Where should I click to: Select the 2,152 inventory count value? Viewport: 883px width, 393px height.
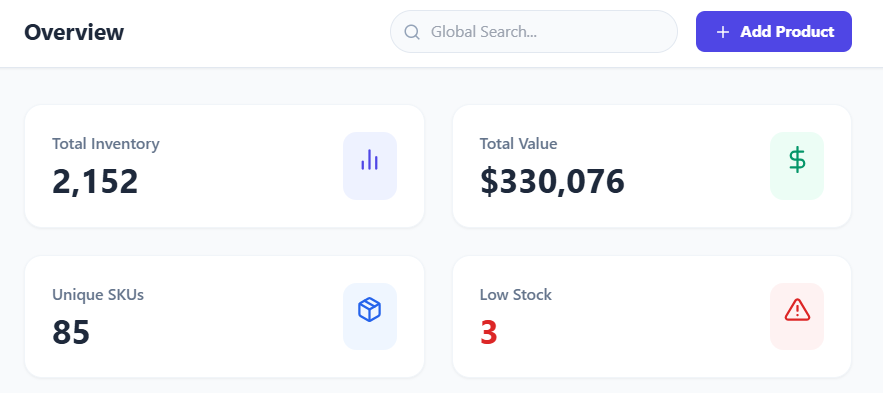95,181
